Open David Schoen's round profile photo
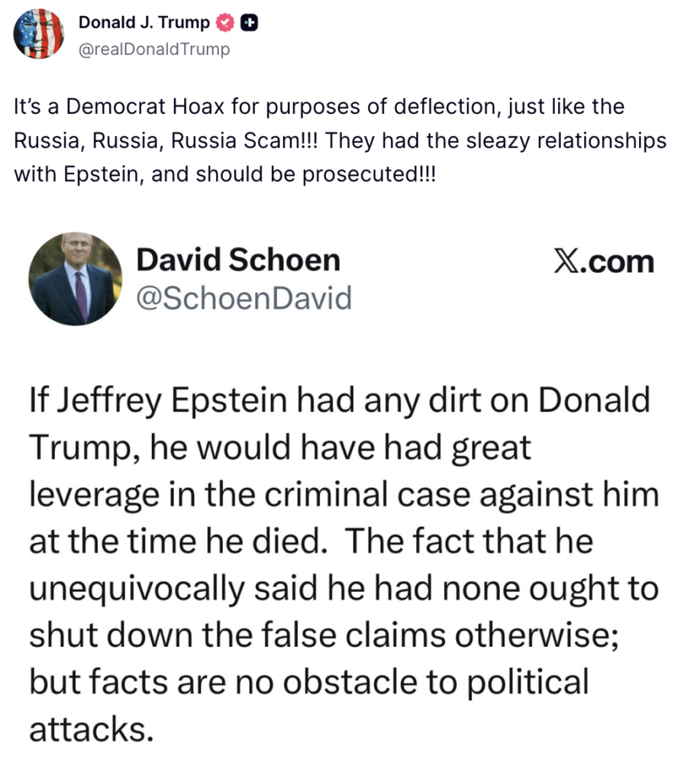Image resolution: width=700 pixels, height=782 pixels. (76, 279)
